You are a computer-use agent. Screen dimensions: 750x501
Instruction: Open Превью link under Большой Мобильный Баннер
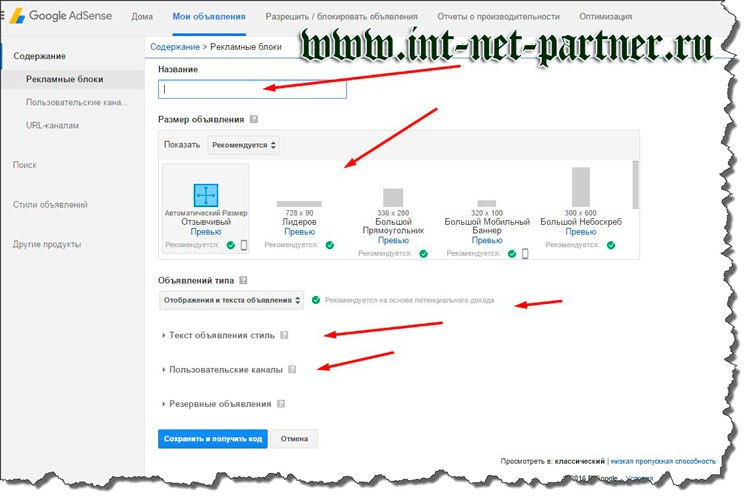[487, 240]
